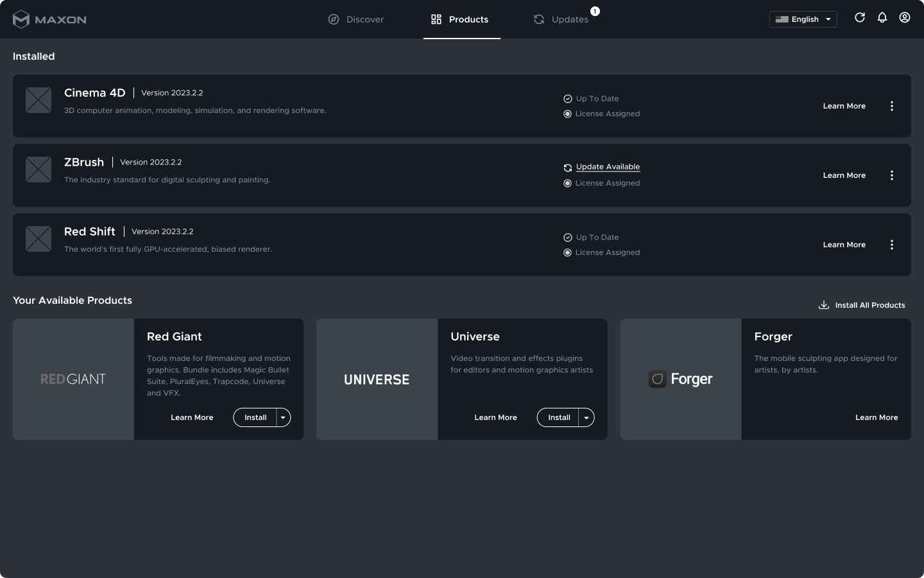Click the Red Shift product thumbnail
Screen dimensions: 924x578
point(38,239)
